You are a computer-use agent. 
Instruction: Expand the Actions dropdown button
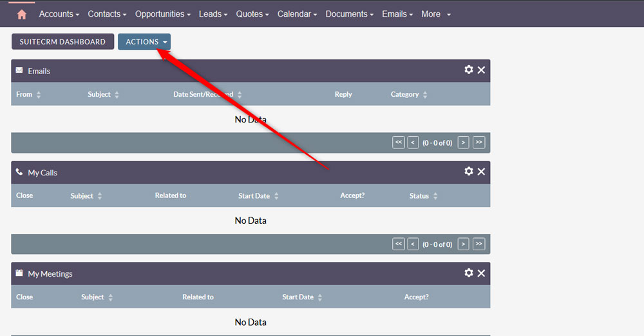(x=144, y=42)
